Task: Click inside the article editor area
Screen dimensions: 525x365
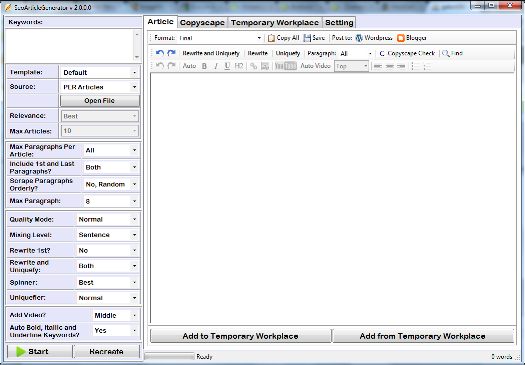Action: (x=333, y=198)
